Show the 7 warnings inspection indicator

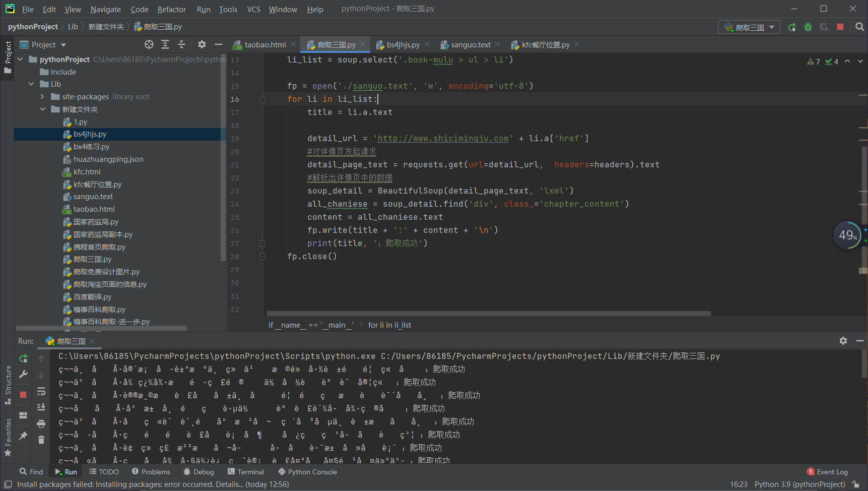(x=814, y=62)
